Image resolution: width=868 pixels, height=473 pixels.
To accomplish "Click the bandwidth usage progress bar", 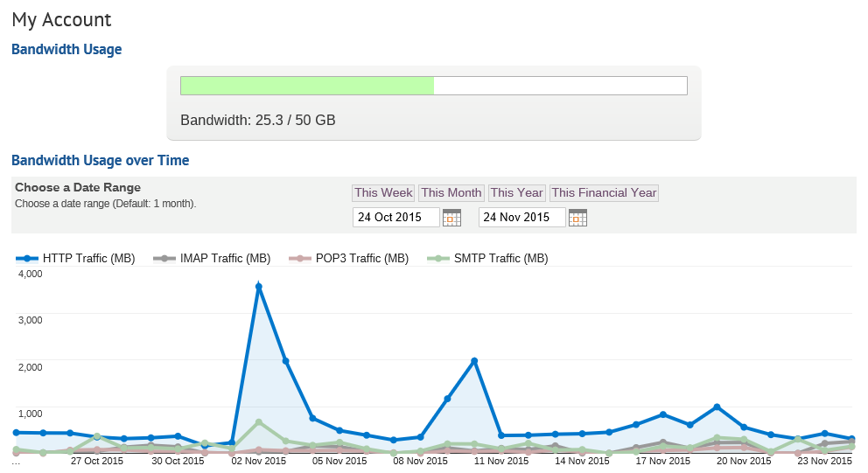I will [434, 86].
